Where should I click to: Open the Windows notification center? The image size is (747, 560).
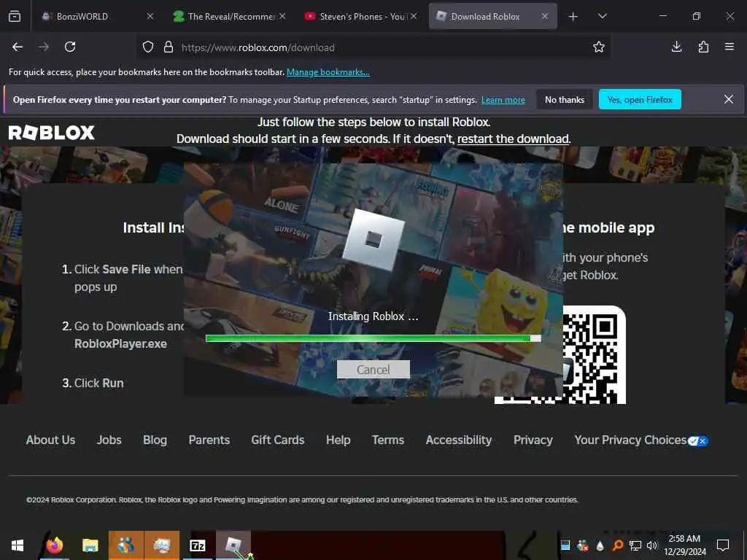[723, 545]
